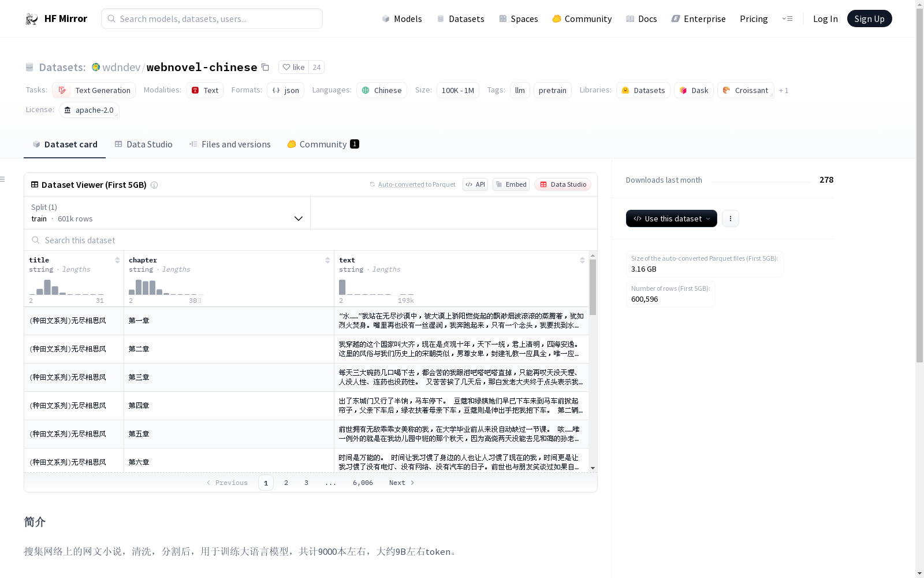Click the dataset table vertical scrollbar
The width and height of the screenshot is (924, 578).
(x=593, y=287)
